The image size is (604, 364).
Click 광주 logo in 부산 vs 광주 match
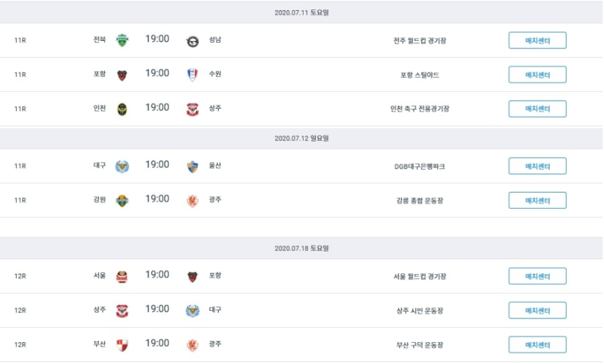[x=192, y=345]
